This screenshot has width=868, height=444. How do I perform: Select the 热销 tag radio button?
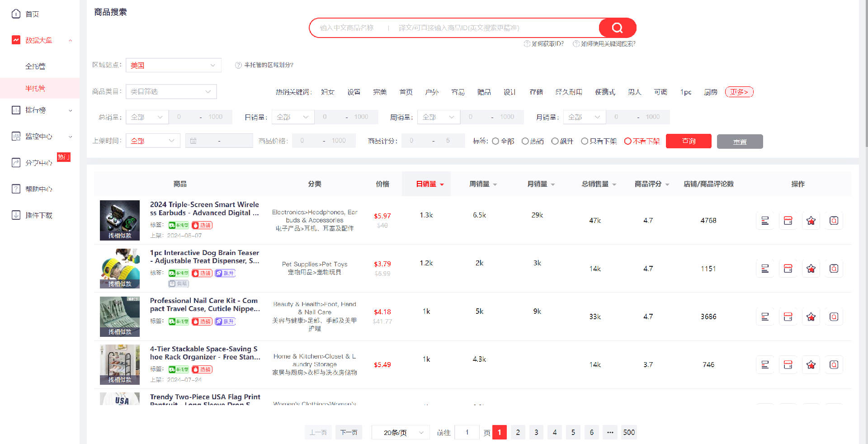(x=525, y=141)
